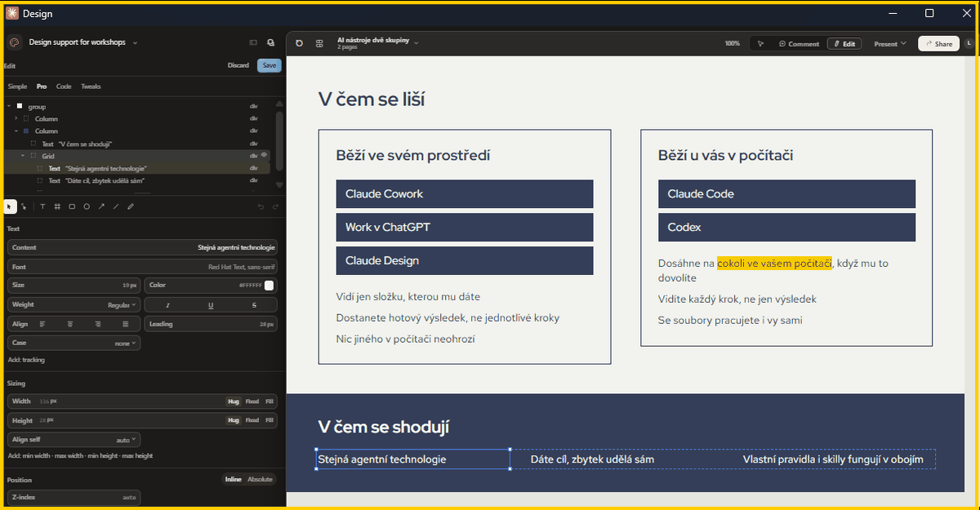Apply underline text style

[x=211, y=305]
